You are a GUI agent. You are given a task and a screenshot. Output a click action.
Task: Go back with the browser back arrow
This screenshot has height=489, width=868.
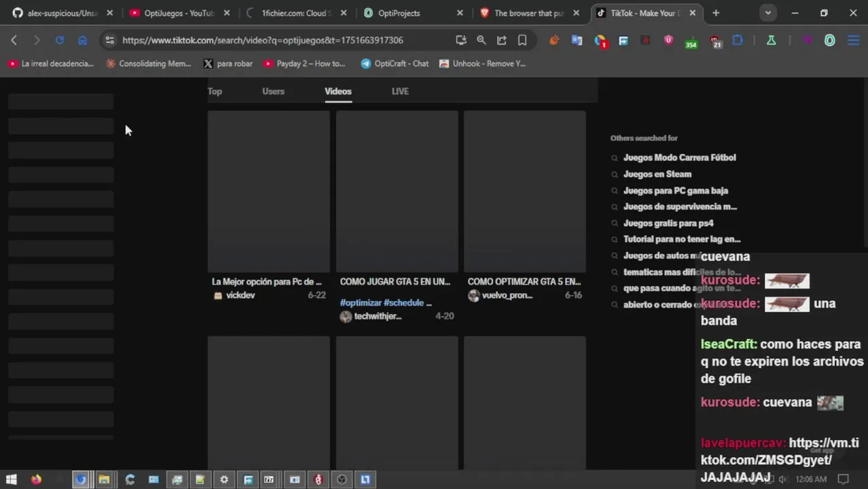click(x=14, y=40)
